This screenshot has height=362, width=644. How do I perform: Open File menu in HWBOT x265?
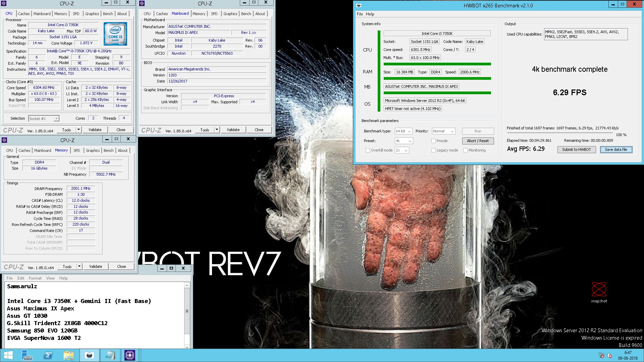pyautogui.click(x=360, y=14)
